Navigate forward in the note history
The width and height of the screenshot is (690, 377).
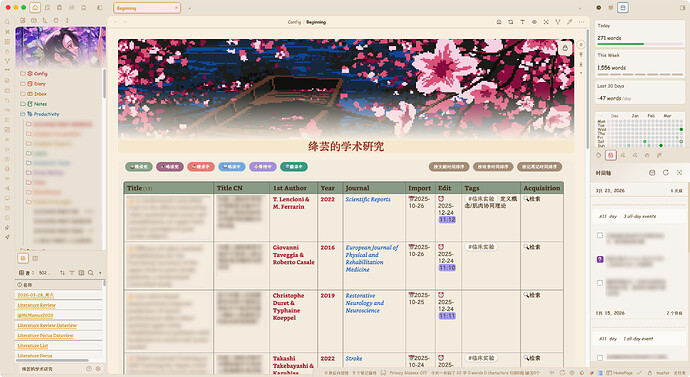click(125, 22)
